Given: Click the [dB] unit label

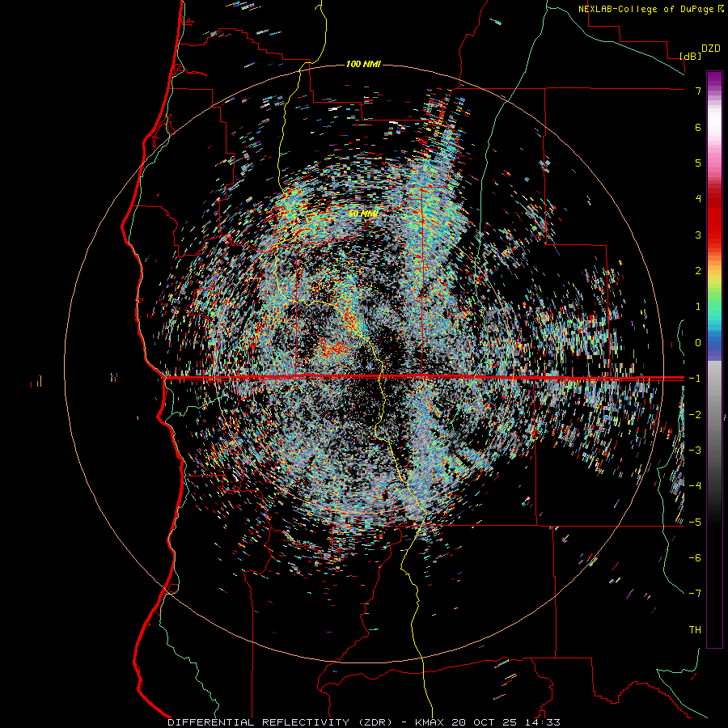Looking at the screenshot, I should (x=691, y=56).
